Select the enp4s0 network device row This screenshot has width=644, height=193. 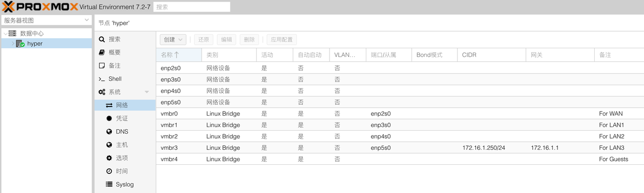[400, 91]
